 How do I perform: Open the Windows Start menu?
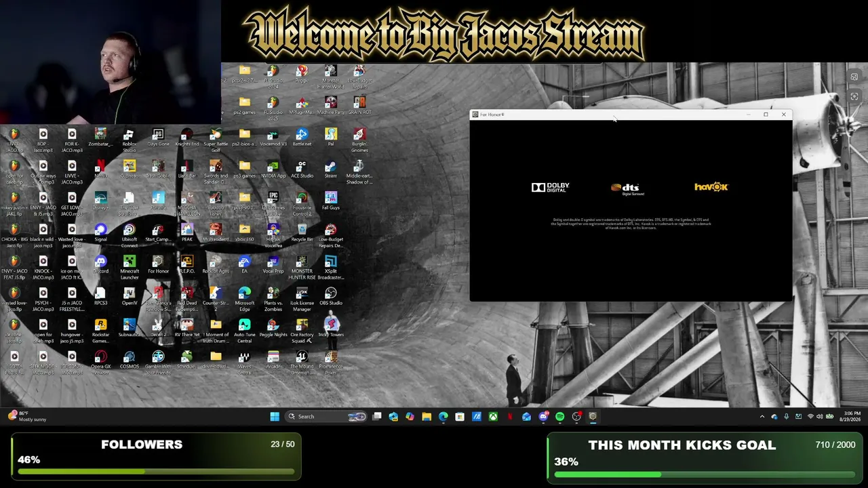(275, 416)
